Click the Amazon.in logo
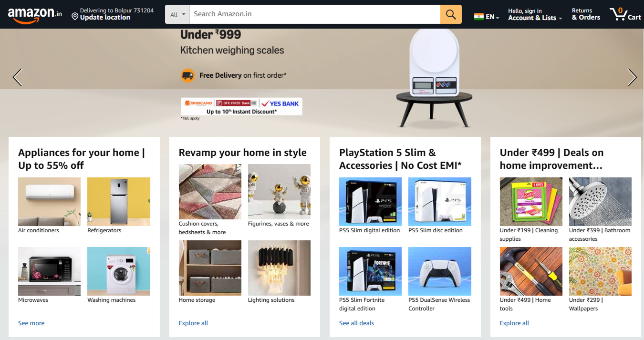644x340 pixels. tap(35, 14)
